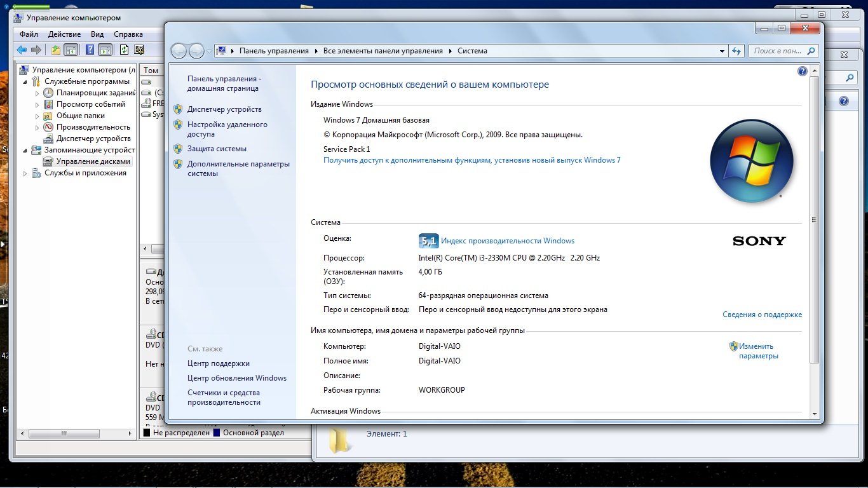This screenshot has width=868, height=488.
Task: Click the search magnifier in background Explorer window
Action: click(x=850, y=78)
